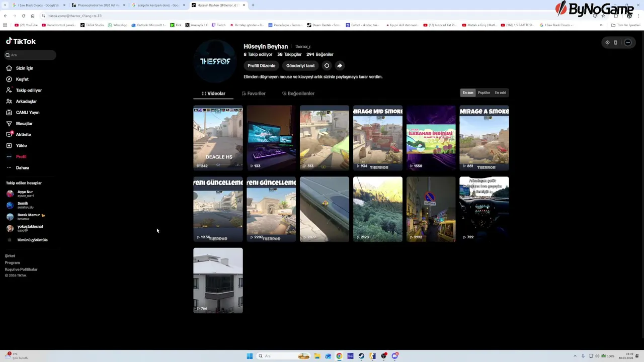This screenshot has height=362, width=644.
Task: Open profile settings gear icon
Action: click(327, 65)
